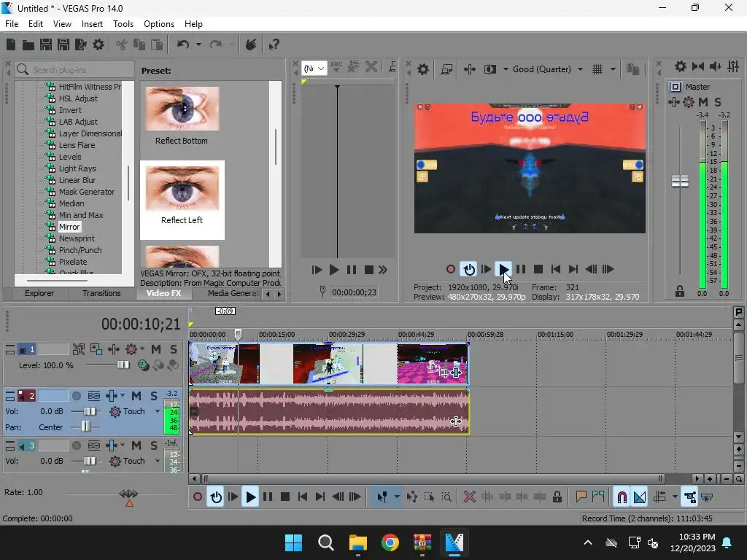Click the preview on external monitor icon
Screen dimensions: 747x560
pyautogui.click(x=446, y=69)
